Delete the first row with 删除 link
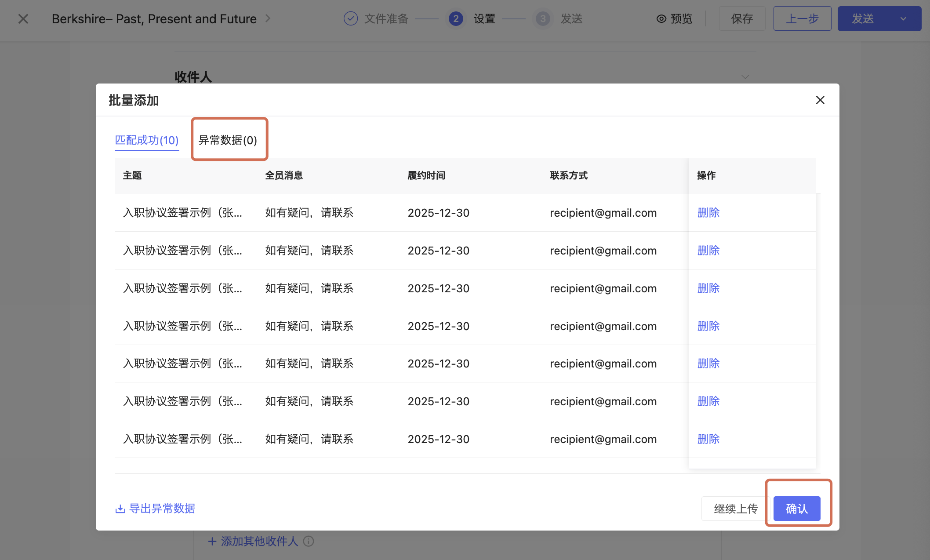Viewport: 930px width, 560px height. point(708,213)
